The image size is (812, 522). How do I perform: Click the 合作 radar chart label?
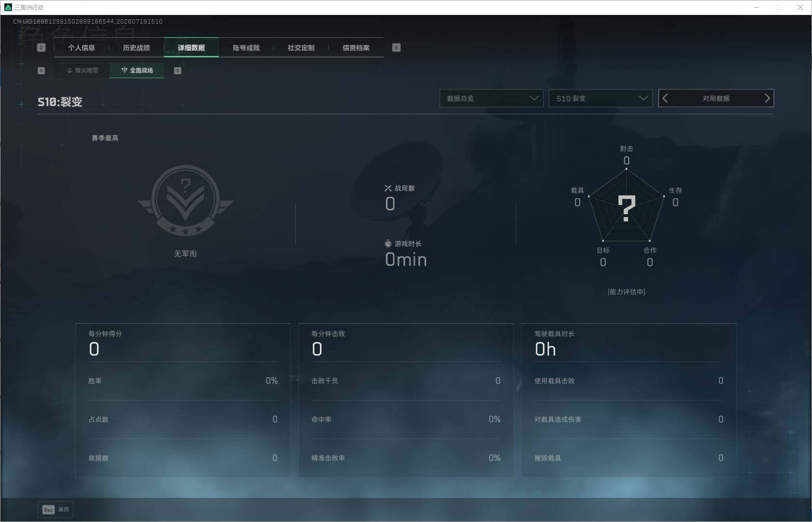pyautogui.click(x=650, y=250)
